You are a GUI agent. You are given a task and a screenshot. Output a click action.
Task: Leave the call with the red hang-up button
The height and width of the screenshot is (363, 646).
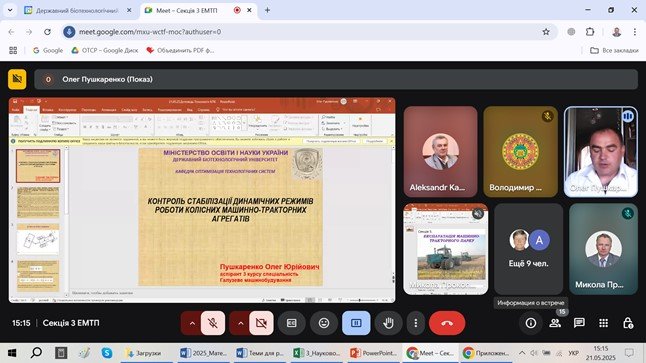[x=447, y=323]
